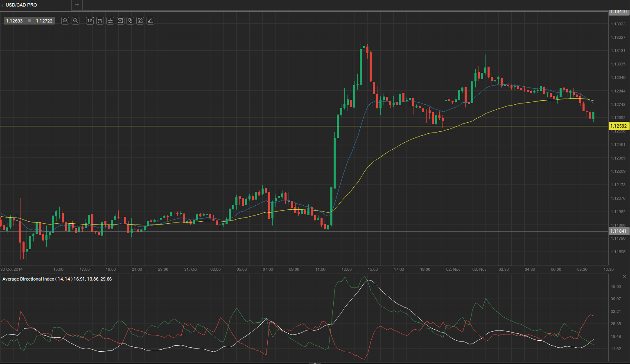This screenshot has width=630, height=364.
Task: Click the bid price 1.12693 sell button
Action: click(x=15, y=20)
